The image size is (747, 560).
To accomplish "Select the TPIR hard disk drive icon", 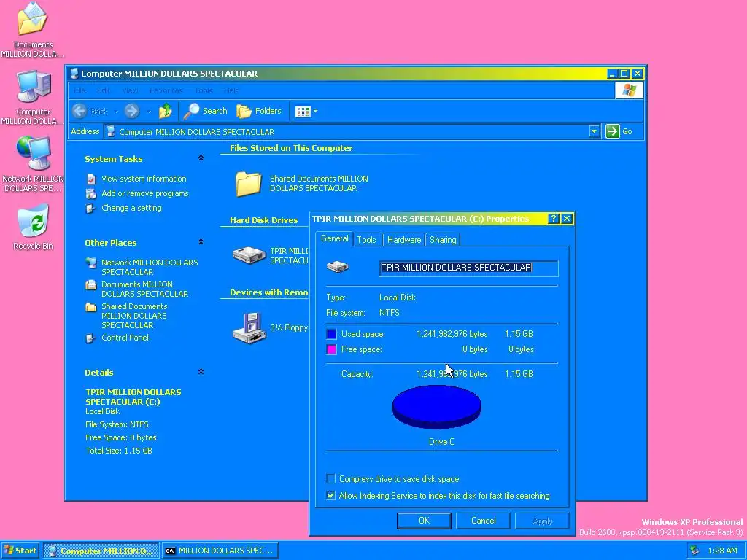I will coord(249,255).
